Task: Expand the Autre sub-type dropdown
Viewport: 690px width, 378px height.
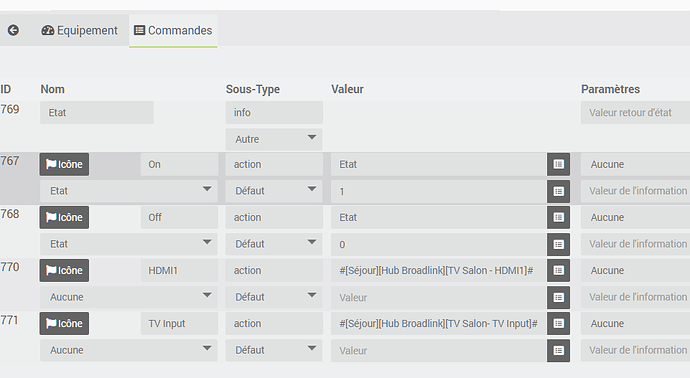Action: coord(274,139)
